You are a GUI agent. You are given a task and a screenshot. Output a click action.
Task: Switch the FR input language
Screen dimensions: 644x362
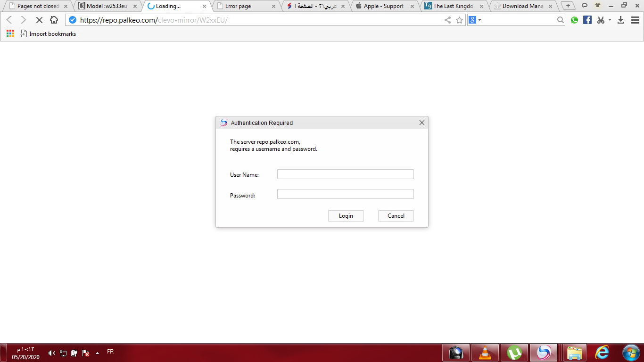tap(110, 352)
